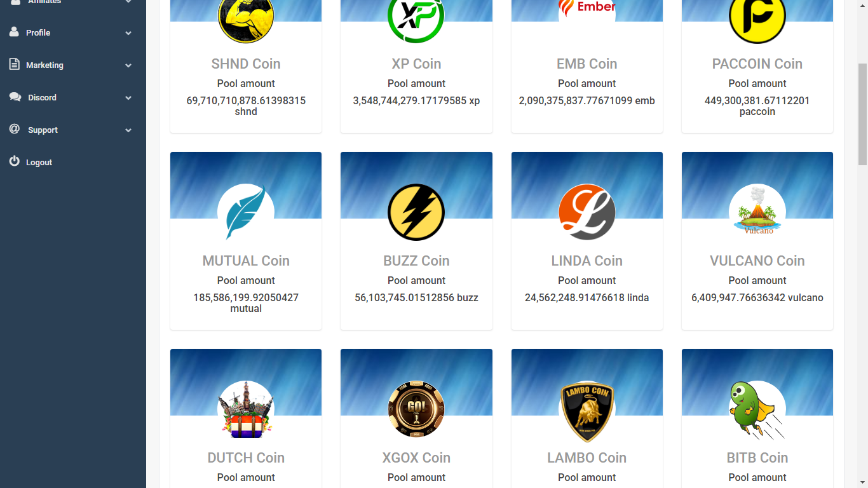This screenshot has height=488, width=868.
Task: Click the XGOX Coin poker chip logo
Action: 416,409
